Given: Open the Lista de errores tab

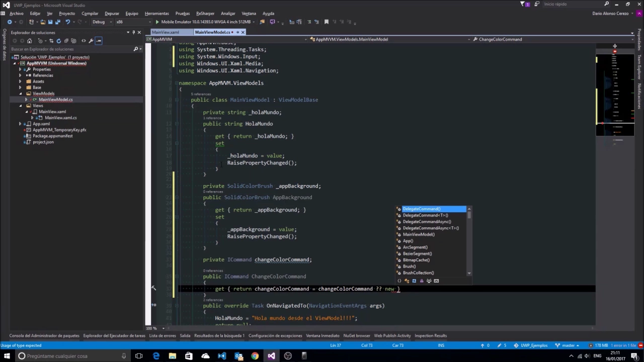Looking at the screenshot, I should (163, 336).
